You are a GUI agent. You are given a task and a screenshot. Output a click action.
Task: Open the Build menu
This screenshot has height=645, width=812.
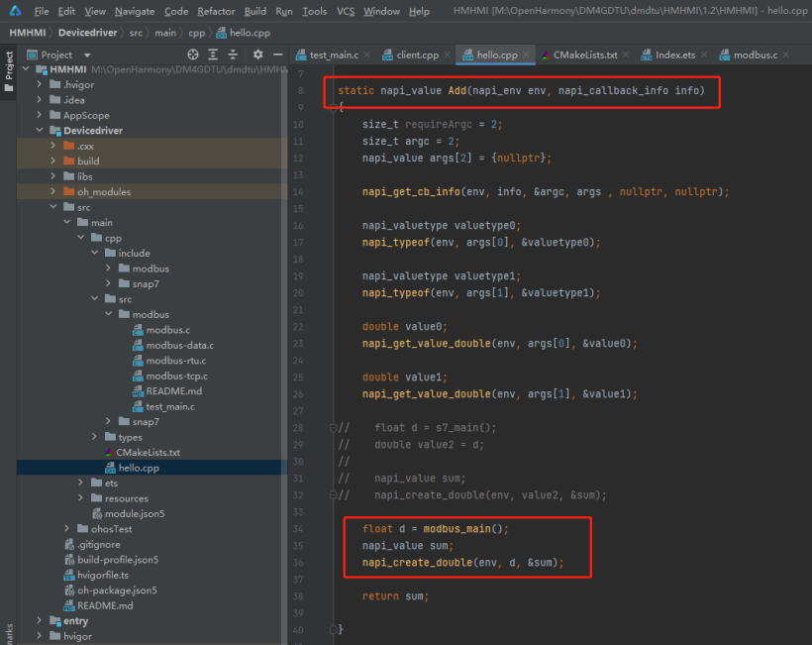[x=255, y=11]
